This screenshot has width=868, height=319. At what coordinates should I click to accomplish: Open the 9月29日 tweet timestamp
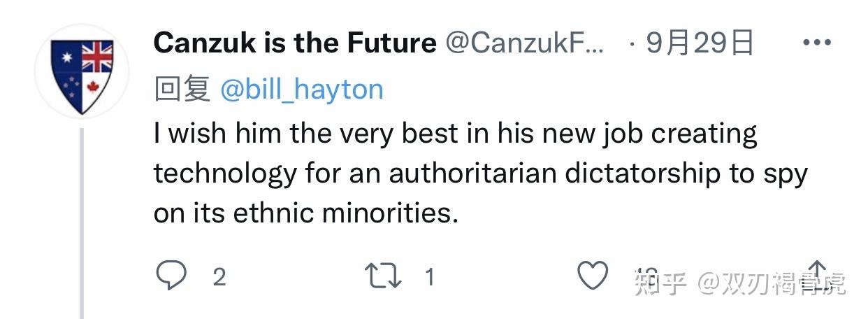pos(700,43)
